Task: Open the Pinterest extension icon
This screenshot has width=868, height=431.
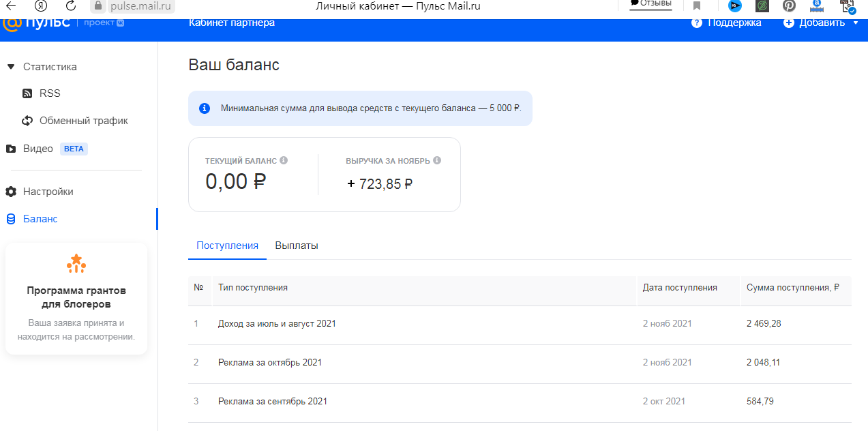Action: 789,6
